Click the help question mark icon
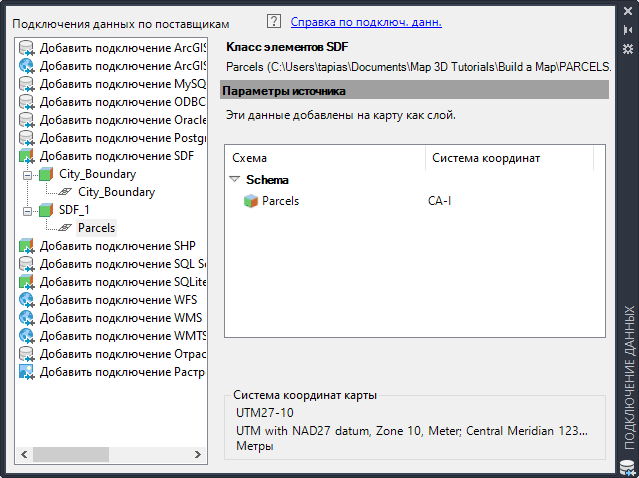The height and width of the screenshot is (478, 639). click(275, 21)
